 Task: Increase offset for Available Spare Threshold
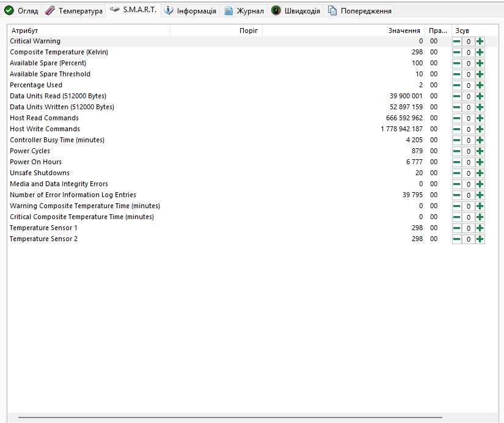(x=480, y=74)
